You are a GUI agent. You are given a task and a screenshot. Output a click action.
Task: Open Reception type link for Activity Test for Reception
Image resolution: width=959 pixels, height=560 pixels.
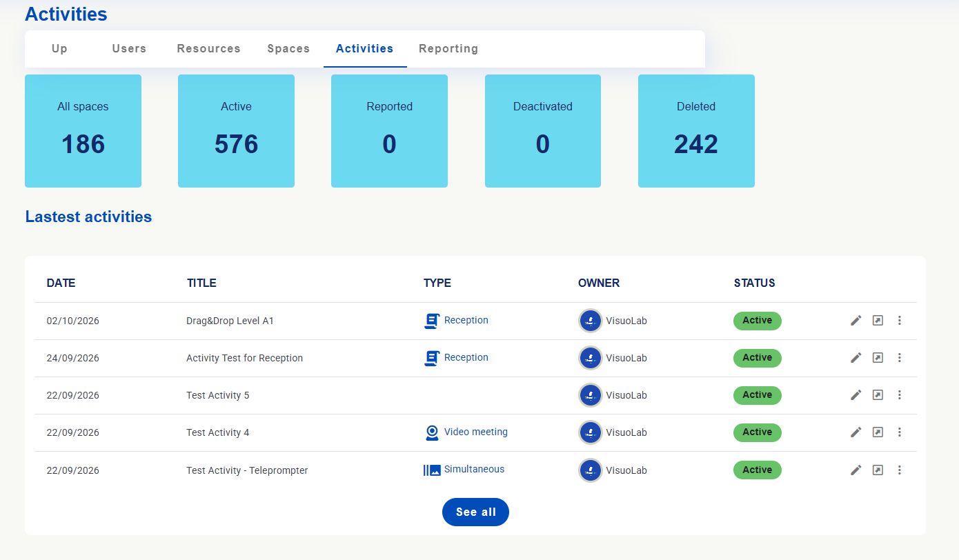tap(466, 357)
